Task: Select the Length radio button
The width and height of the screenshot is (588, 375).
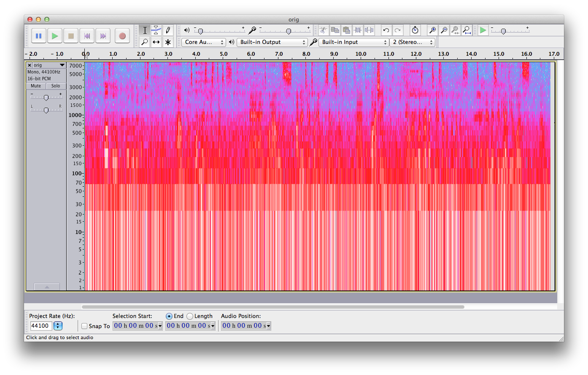Action: [190, 316]
